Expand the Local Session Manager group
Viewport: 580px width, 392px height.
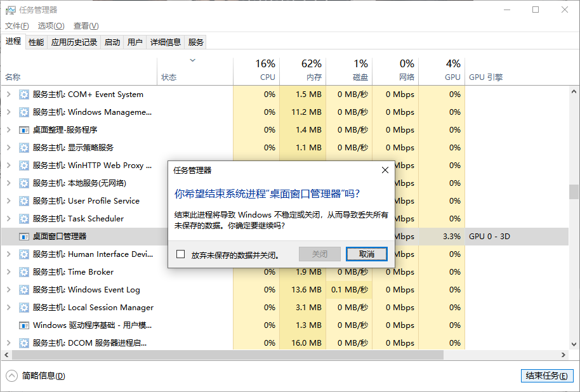pyautogui.click(x=8, y=307)
